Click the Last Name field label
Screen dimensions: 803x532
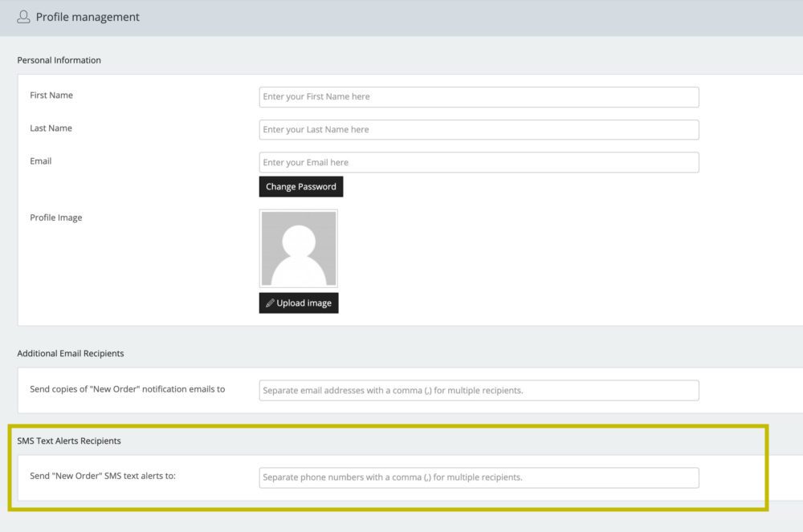tap(51, 128)
